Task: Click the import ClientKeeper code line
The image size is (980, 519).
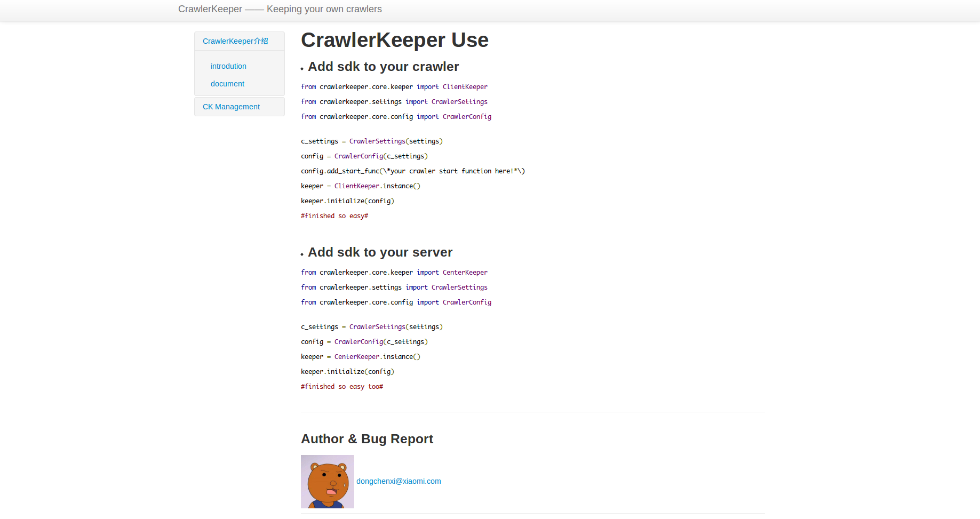Action: [394, 87]
